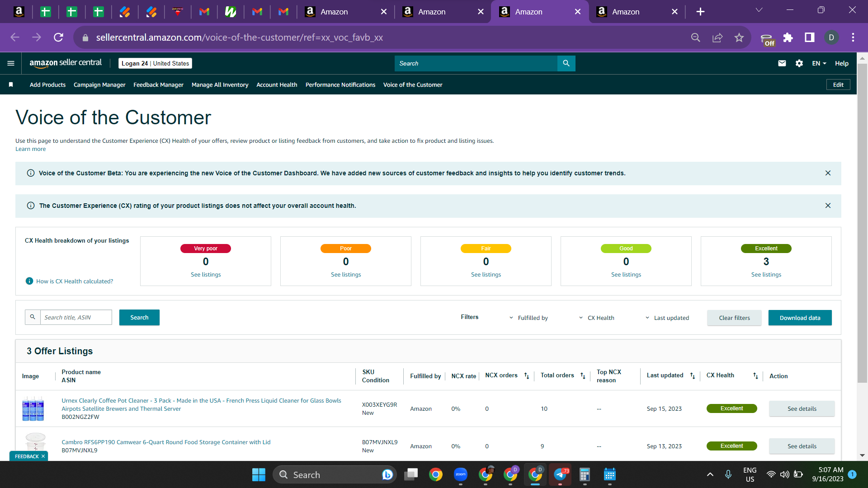Click the bookmark icon in favorites bar
868x488 pixels.
(11, 84)
